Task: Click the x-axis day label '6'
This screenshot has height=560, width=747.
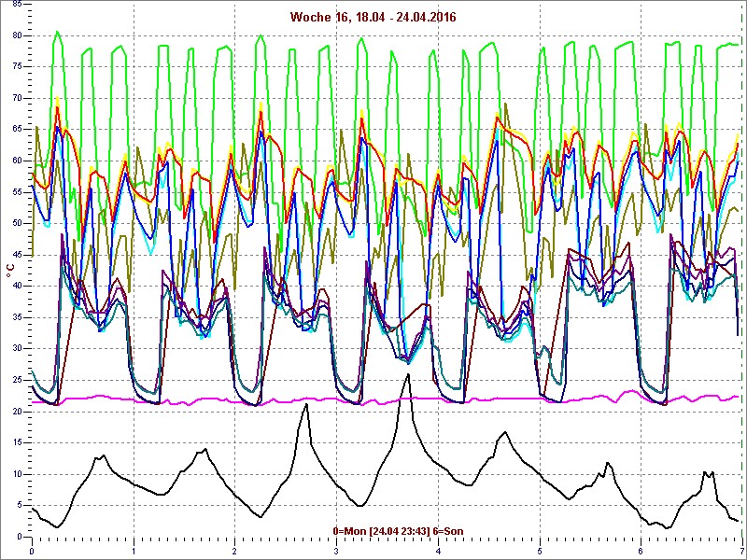Action: [x=641, y=552]
